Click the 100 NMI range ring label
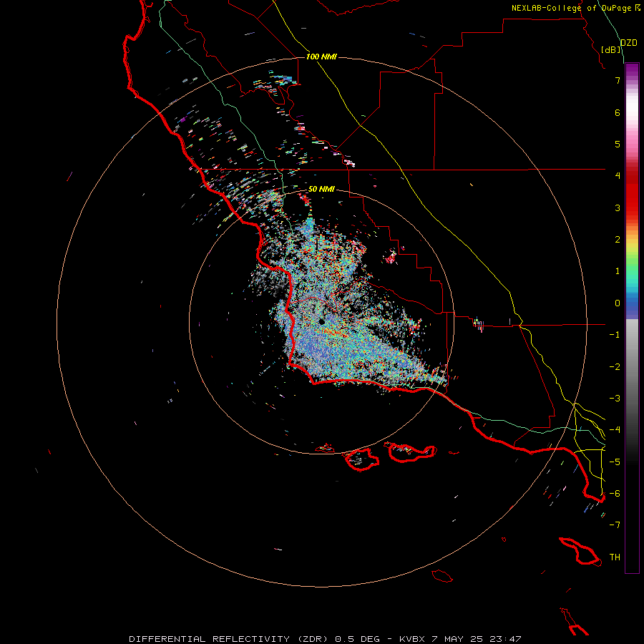Screen dimensions: 644x644 (x=321, y=57)
